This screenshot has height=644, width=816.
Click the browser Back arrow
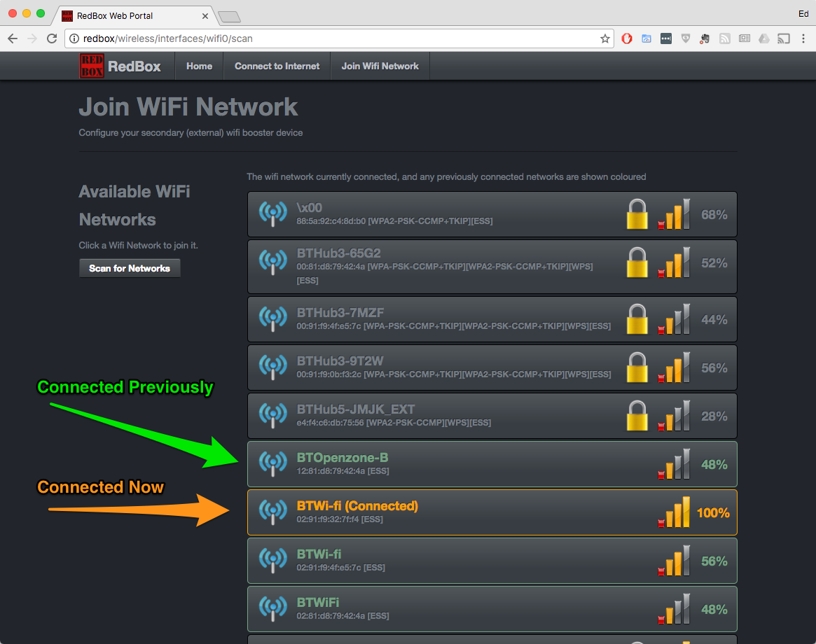pyautogui.click(x=13, y=38)
